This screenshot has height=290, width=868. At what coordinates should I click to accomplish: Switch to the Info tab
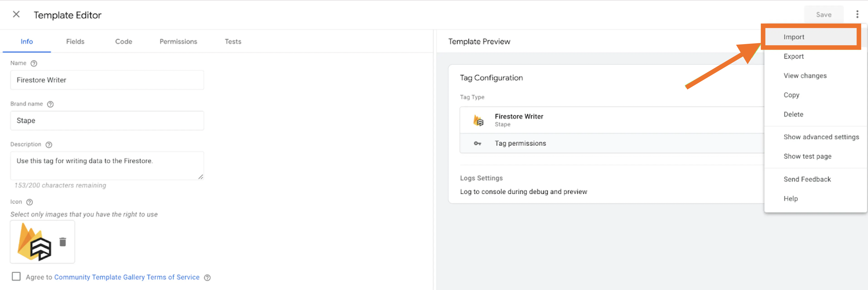27,41
